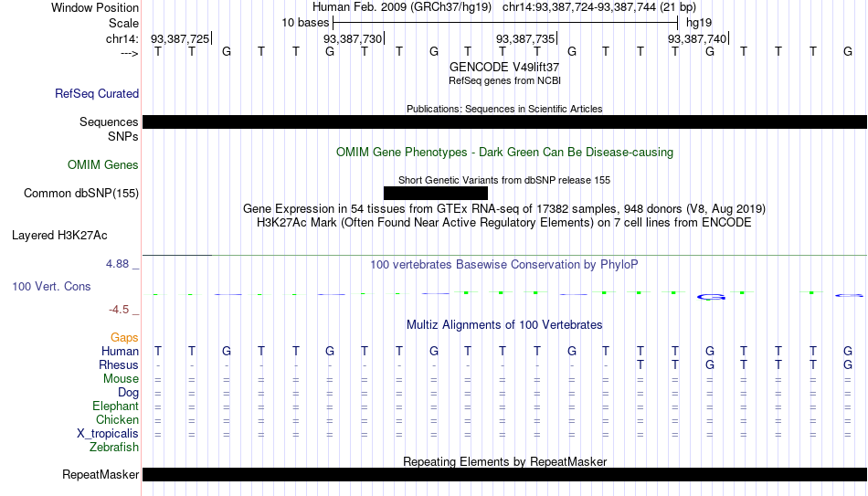Click the Layered H3K27Ac track label

coord(59,236)
